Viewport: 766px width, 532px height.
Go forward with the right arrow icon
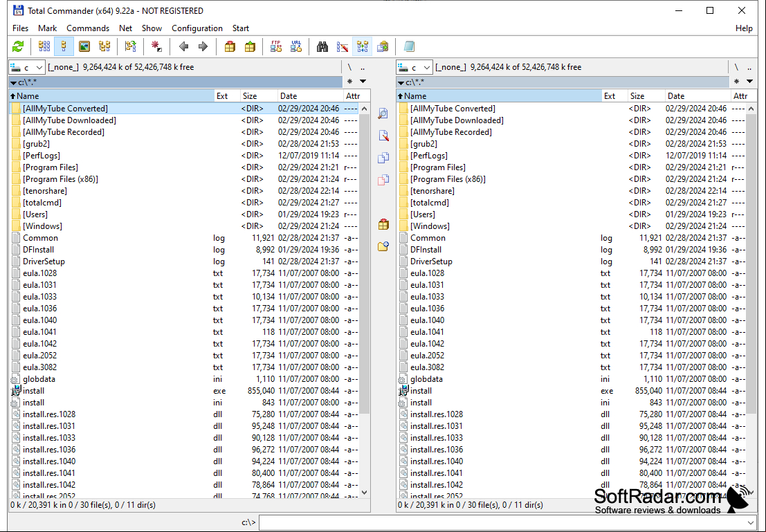tap(203, 46)
